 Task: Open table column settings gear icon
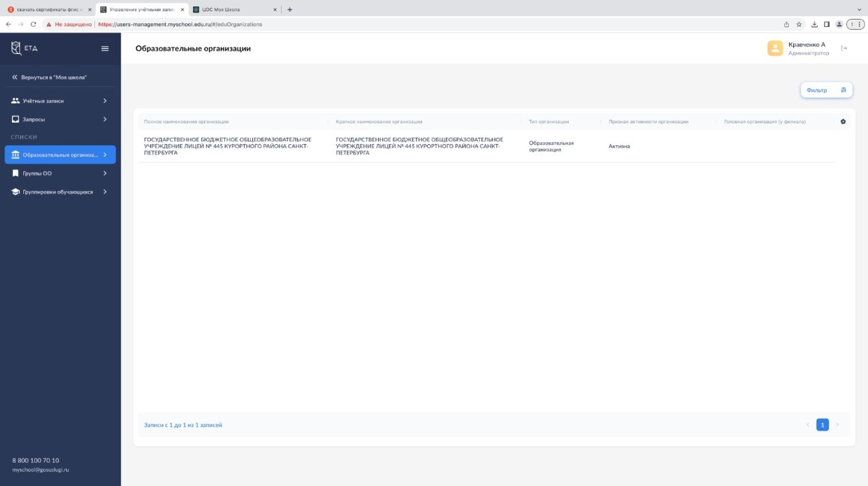pos(843,121)
